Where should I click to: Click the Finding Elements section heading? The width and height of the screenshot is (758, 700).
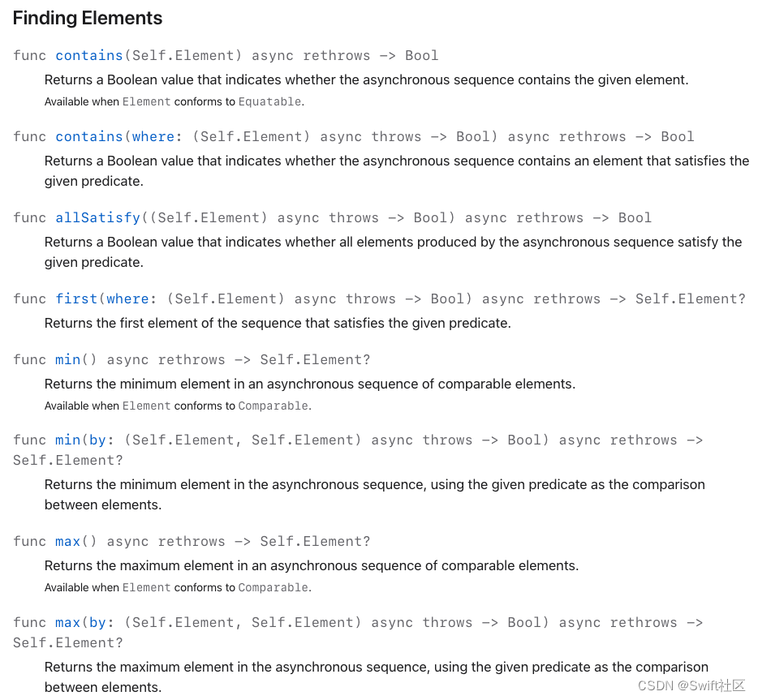[x=88, y=19]
